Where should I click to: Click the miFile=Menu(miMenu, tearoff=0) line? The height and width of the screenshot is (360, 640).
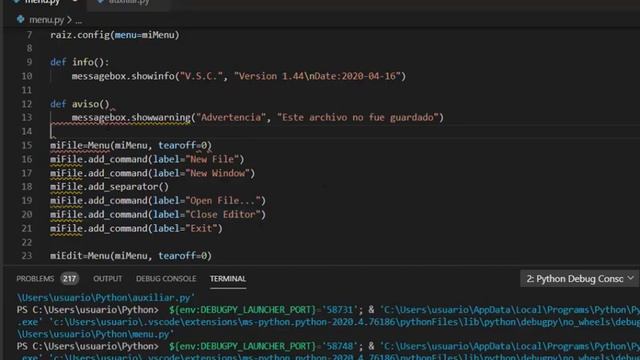131,145
